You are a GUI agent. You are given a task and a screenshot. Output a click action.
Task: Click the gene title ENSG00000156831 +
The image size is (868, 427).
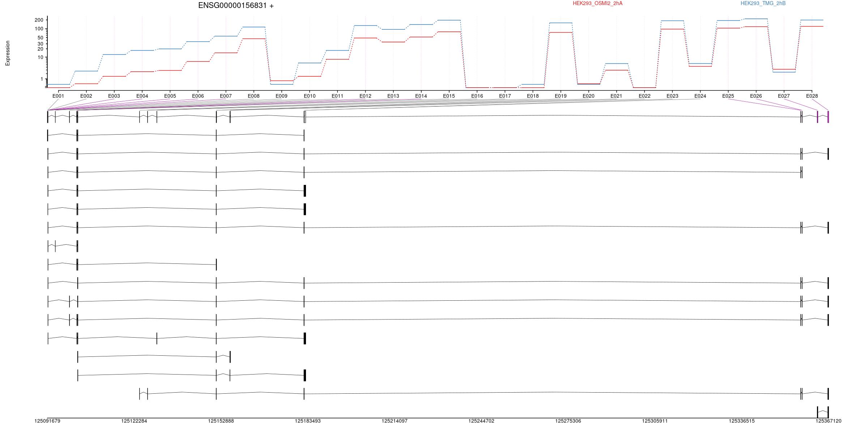(x=236, y=5)
